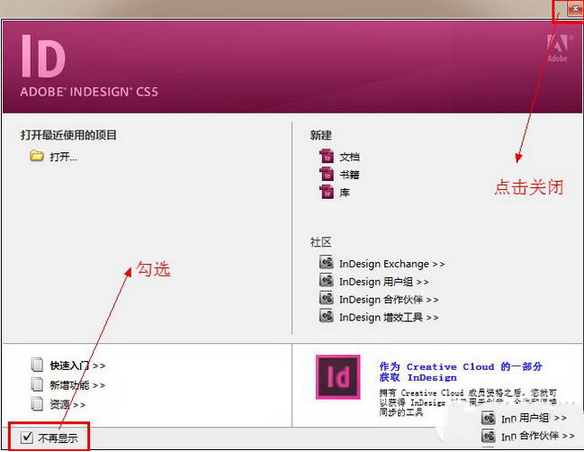Open the InDesign Exchange >> link
Viewport: 584px width, 452px height.
click(x=392, y=264)
